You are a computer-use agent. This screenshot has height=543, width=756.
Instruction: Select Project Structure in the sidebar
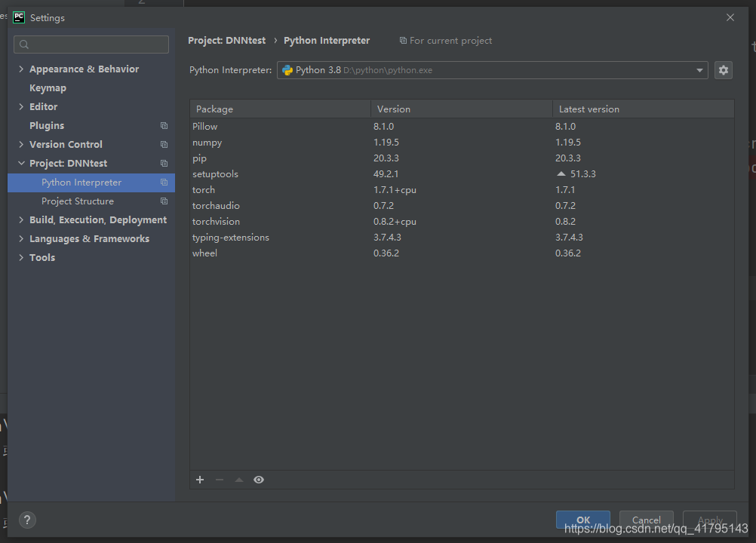91,201
